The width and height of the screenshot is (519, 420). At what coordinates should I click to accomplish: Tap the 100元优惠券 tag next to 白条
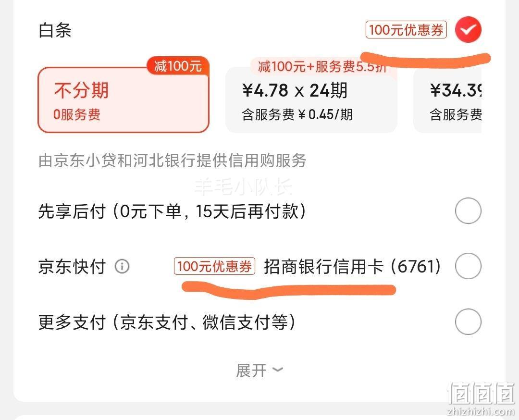(406, 30)
